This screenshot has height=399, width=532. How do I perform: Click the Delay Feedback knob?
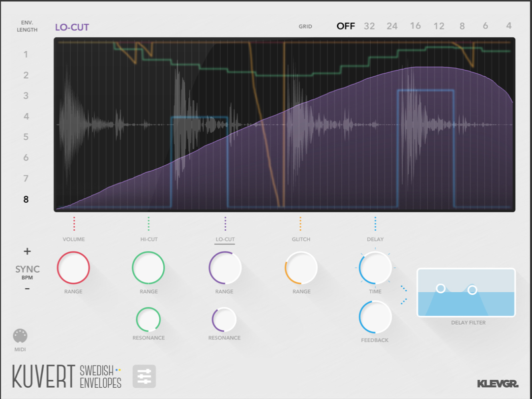coord(375,317)
